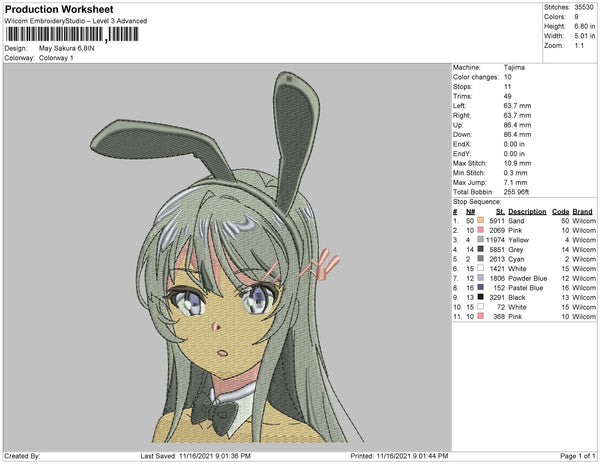The height and width of the screenshot is (464, 600).
Task: Click the "Created By:" footer label
Action: (x=22, y=456)
